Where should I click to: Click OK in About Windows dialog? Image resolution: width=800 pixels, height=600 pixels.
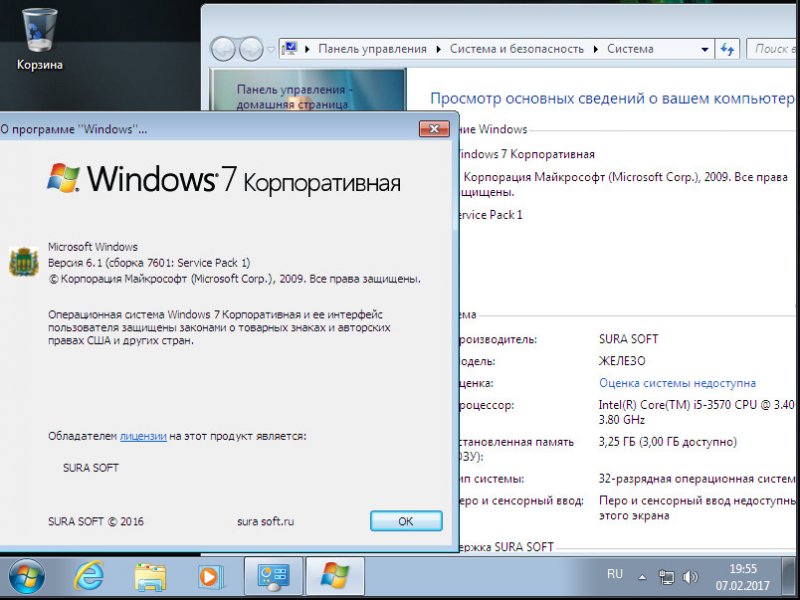coord(406,521)
